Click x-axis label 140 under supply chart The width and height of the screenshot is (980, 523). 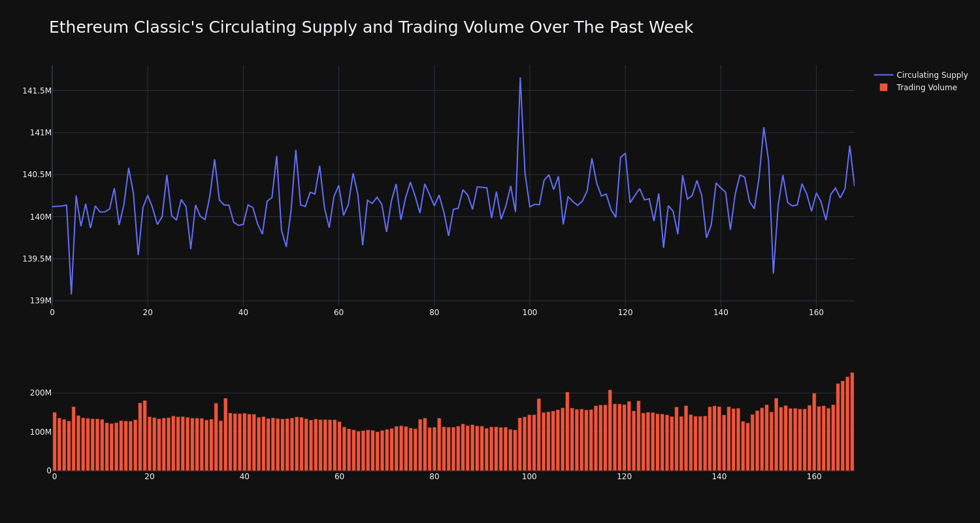tap(721, 312)
